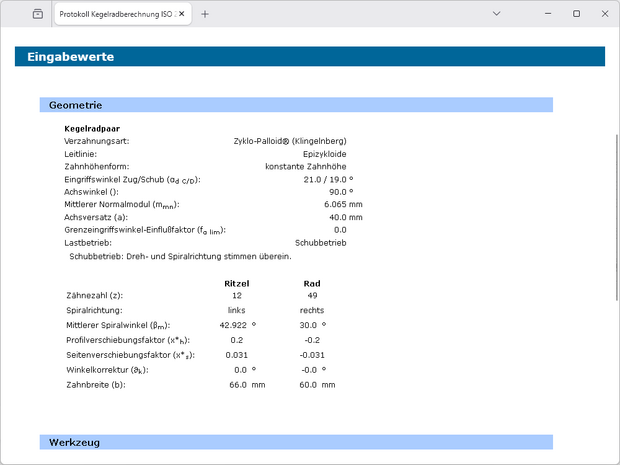Close the Protokoll Kegelradberechnung tab
The image size is (620, 465).
coord(181,14)
